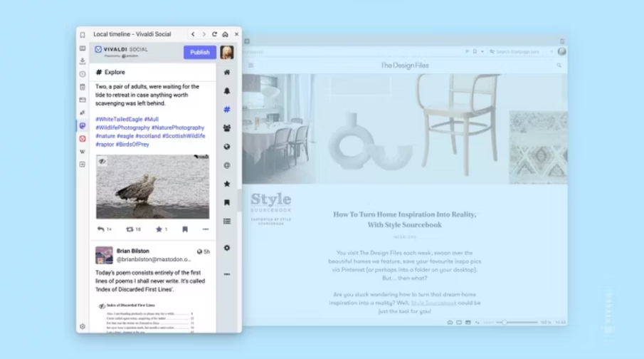Open Mastodon Preferences gear icon
Screen dimensions: 644x359
pos(227,248)
